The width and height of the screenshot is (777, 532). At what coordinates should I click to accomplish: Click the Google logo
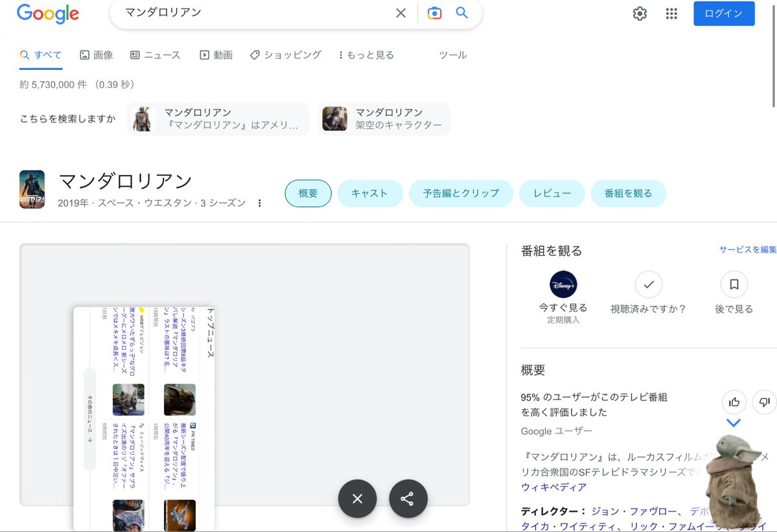[47, 14]
